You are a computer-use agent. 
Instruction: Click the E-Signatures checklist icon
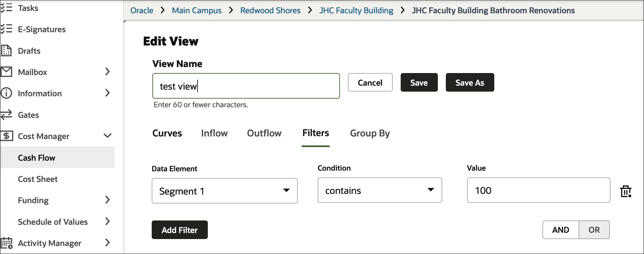tap(6, 29)
